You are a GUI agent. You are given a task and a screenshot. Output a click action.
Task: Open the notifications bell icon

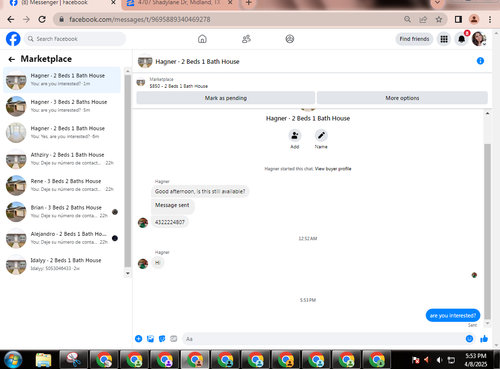(x=461, y=39)
